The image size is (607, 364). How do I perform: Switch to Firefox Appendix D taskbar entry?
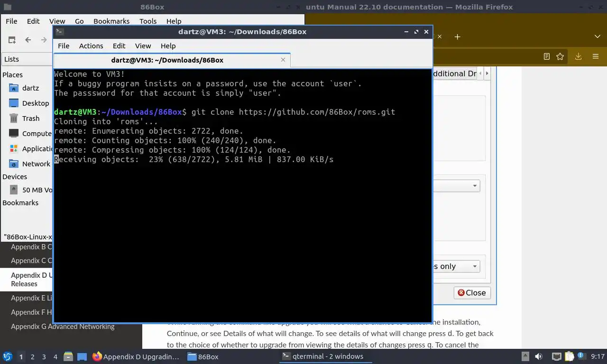coord(136,356)
